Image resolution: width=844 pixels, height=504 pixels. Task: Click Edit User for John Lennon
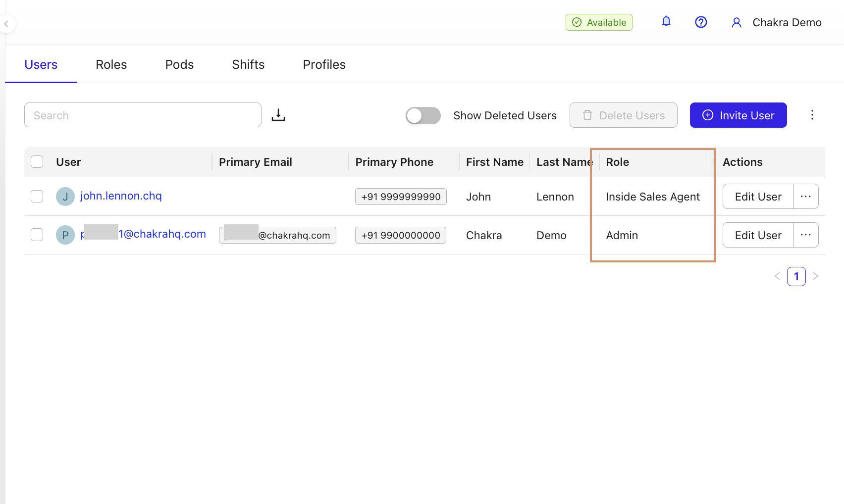758,197
